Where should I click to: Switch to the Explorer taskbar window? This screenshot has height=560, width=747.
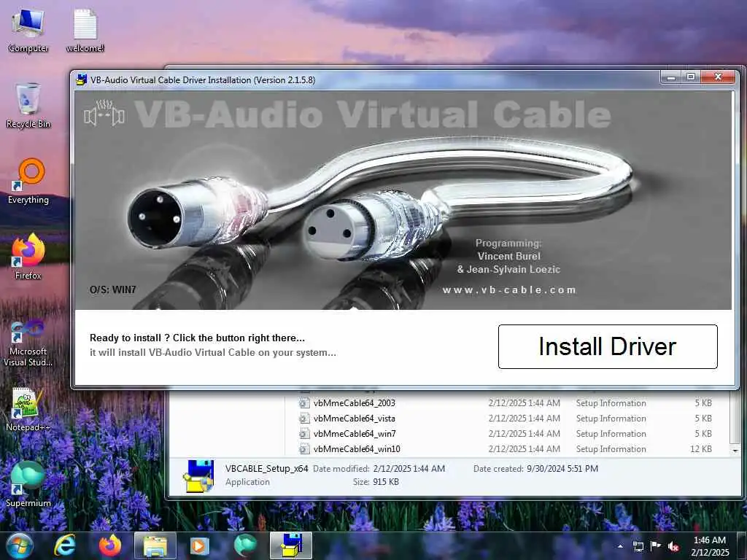(155, 545)
